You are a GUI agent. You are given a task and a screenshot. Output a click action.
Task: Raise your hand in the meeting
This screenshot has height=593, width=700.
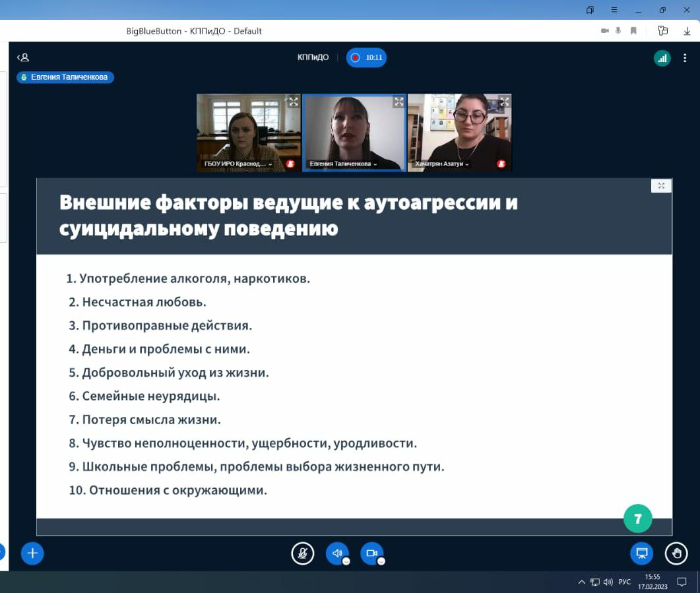[676, 553]
